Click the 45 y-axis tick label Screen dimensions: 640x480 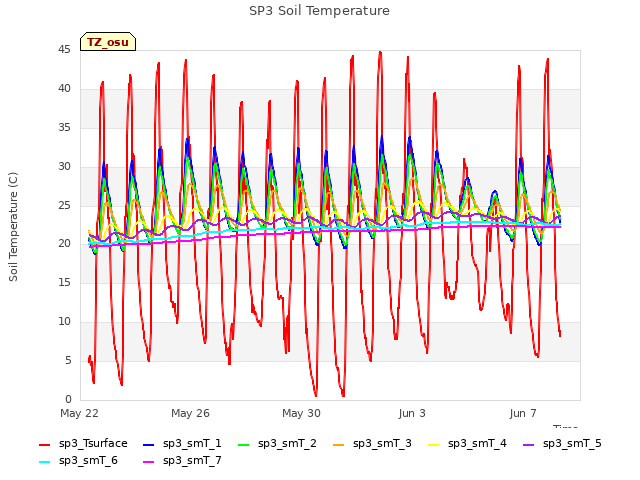64,50
